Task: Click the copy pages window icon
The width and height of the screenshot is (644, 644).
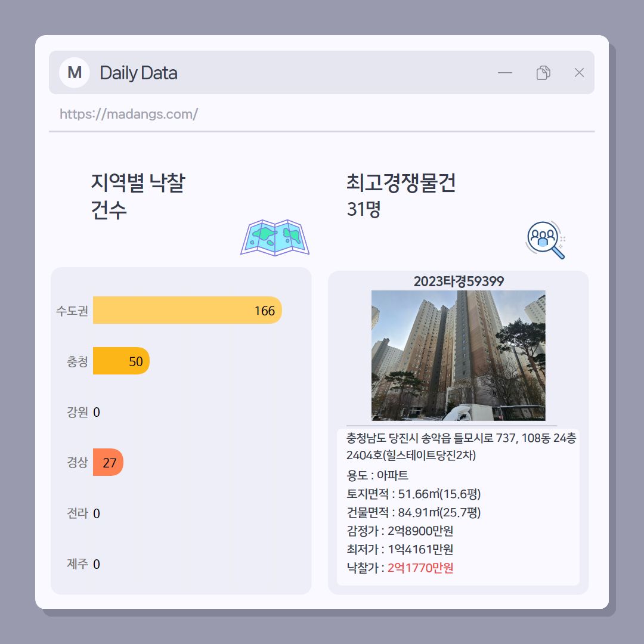Action: pyautogui.click(x=543, y=73)
